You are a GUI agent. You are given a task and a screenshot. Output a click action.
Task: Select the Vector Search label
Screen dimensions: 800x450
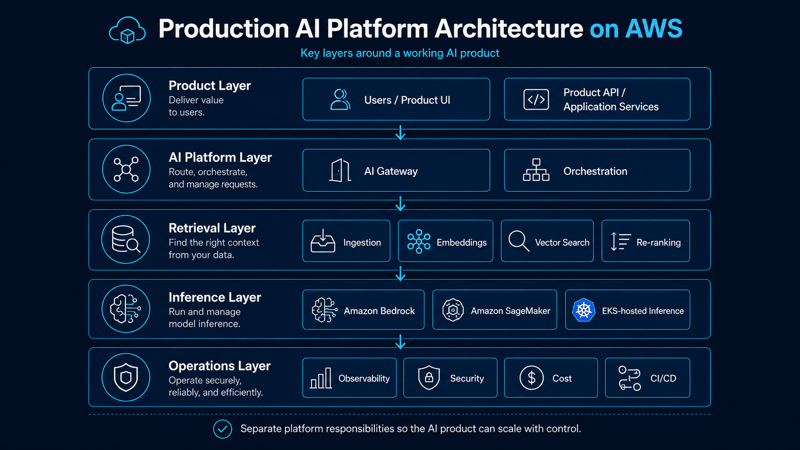(x=562, y=242)
